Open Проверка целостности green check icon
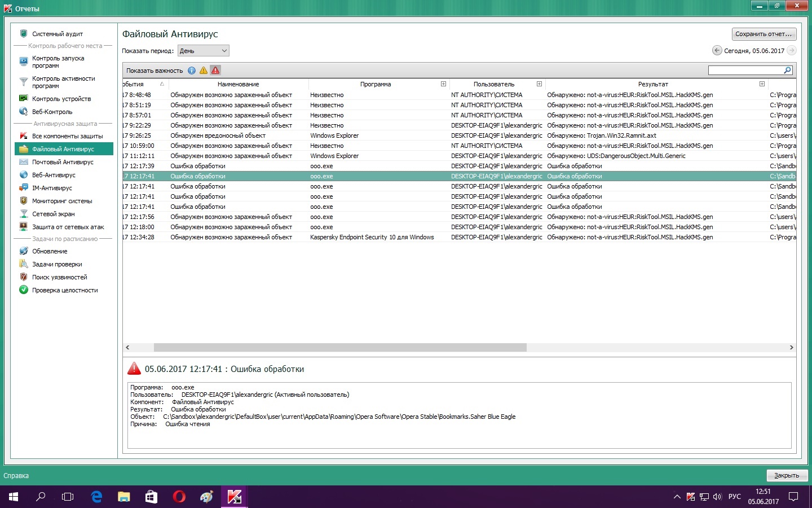 point(24,290)
